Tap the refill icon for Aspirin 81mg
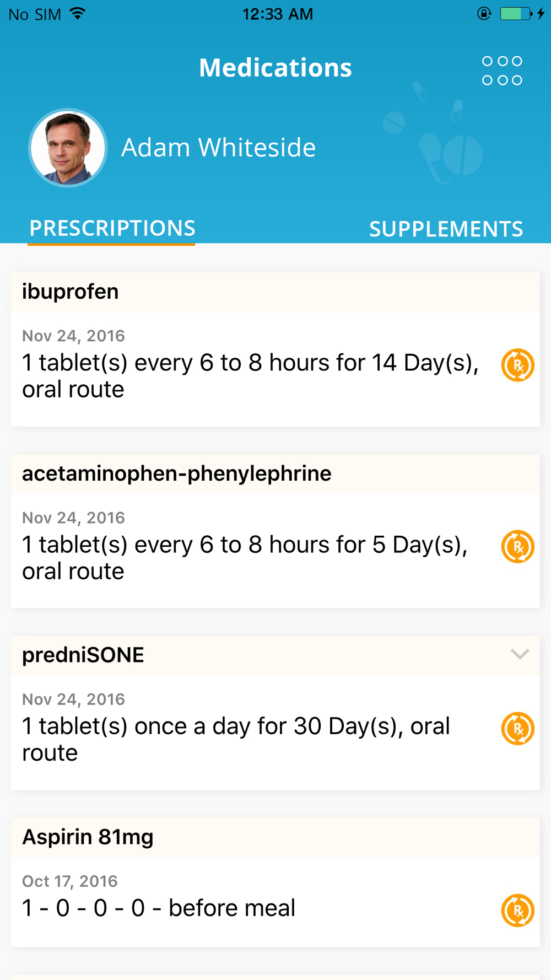551x980 pixels. coord(517,911)
